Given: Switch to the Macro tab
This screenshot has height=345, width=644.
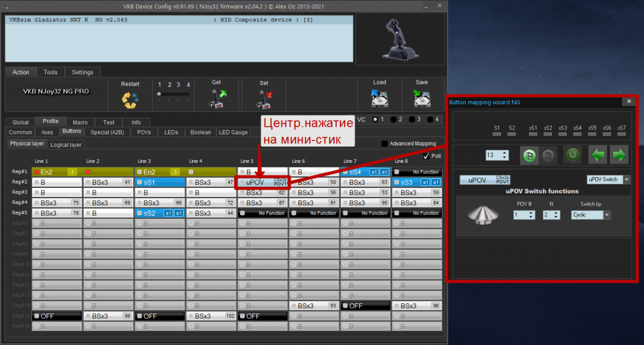Looking at the screenshot, I should point(80,122).
